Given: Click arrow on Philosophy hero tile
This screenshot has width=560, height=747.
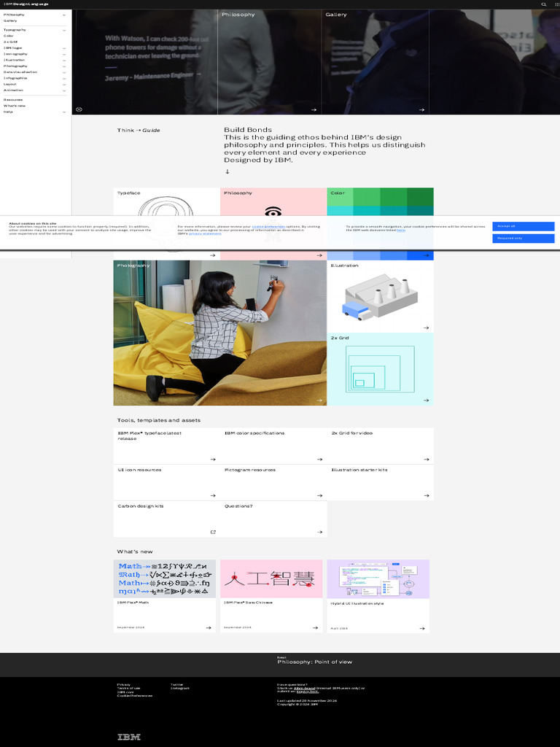Looking at the screenshot, I should click(x=314, y=110).
